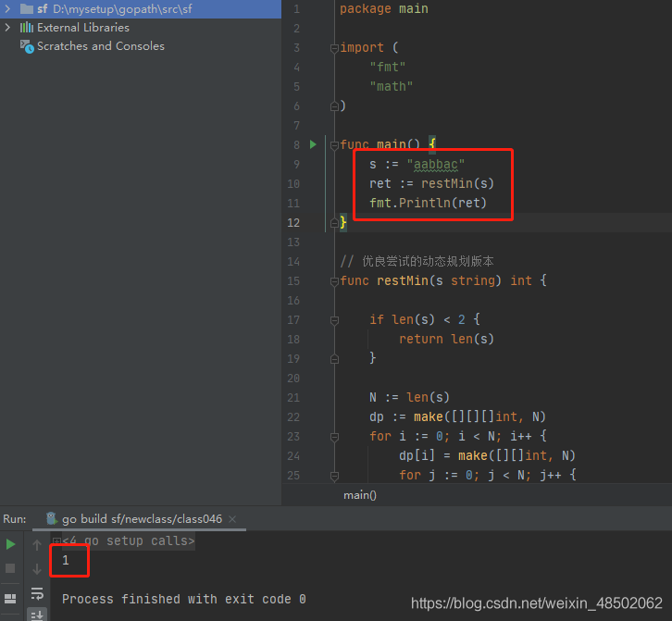This screenshot has height=621, width=672.
Task: Click the Run tool window label
Action: click(x=15, y=519)
